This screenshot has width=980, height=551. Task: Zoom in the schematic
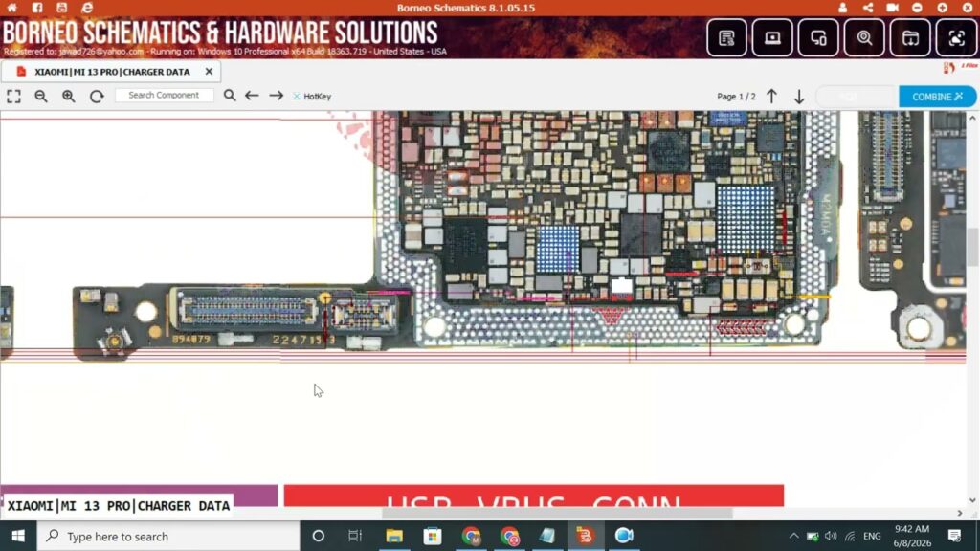69,97
